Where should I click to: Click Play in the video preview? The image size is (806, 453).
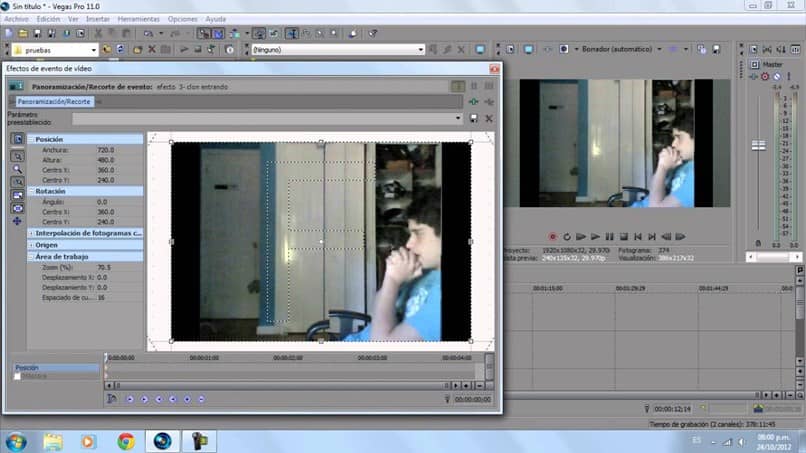click(x=595, y=237)
